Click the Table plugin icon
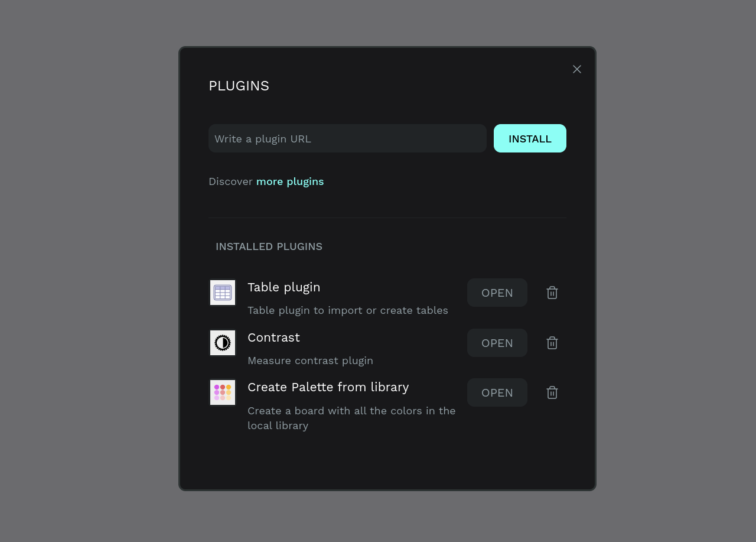 (222, 292)
